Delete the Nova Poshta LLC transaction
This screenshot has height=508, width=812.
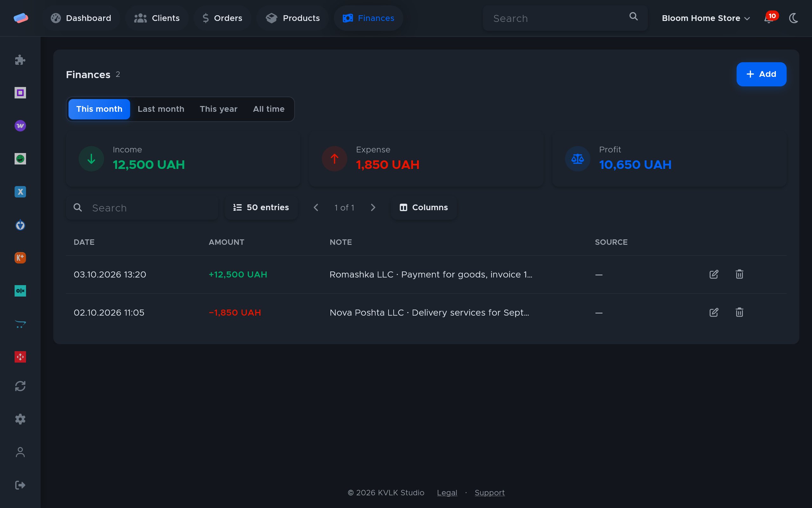(740, 312)
